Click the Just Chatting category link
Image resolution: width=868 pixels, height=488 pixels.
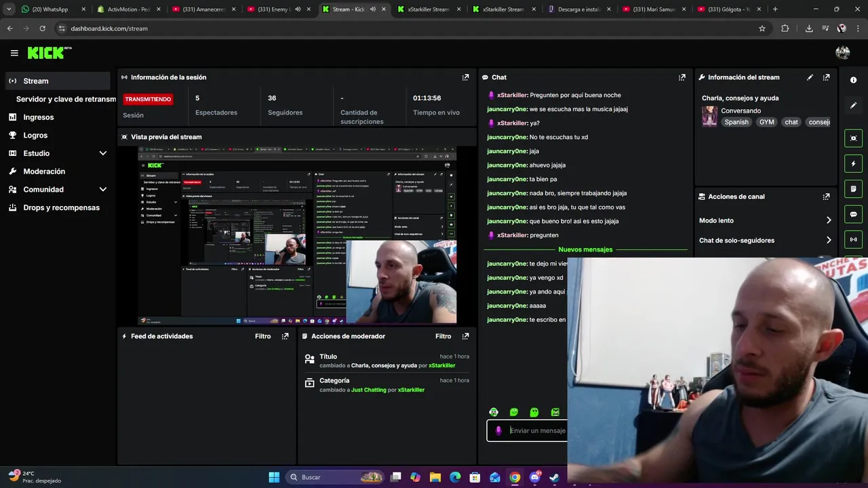[x=369, y=390]
